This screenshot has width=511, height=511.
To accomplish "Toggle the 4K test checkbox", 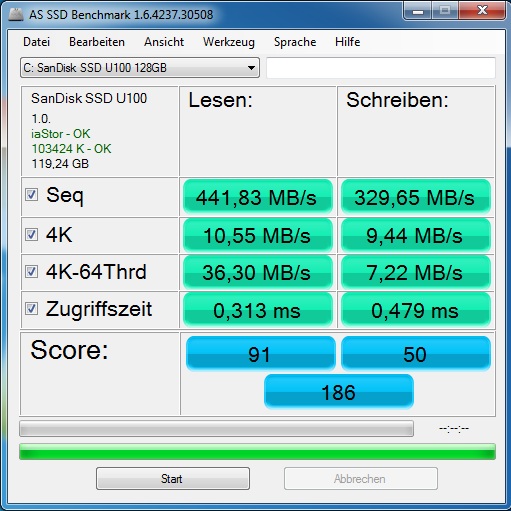I will [31, 235].
